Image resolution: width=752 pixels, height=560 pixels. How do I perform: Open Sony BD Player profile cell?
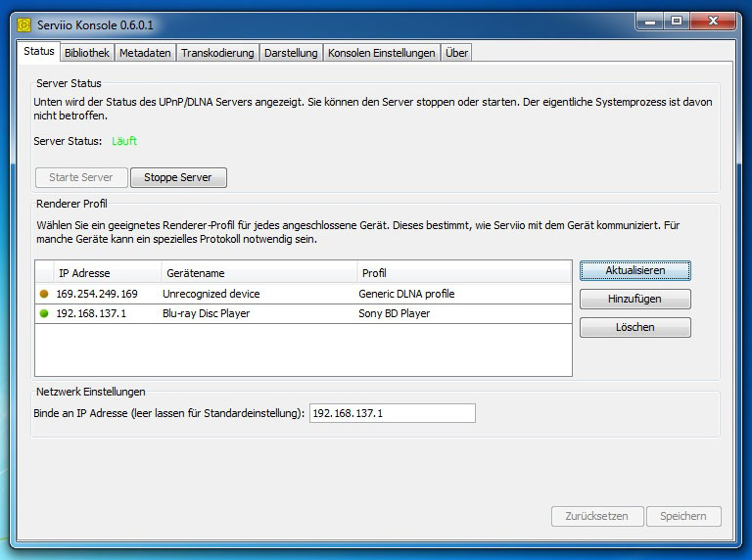(x=462, y=314)
